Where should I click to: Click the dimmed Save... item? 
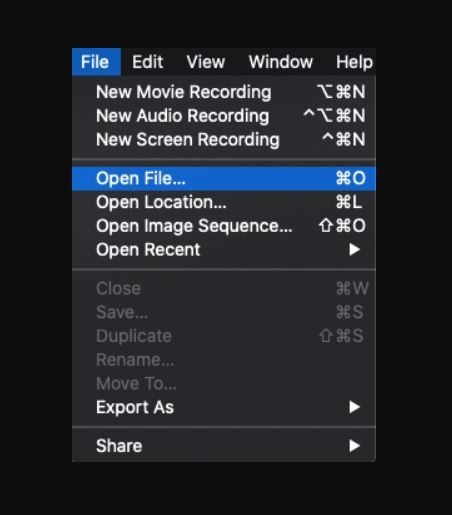click(224, 312)
